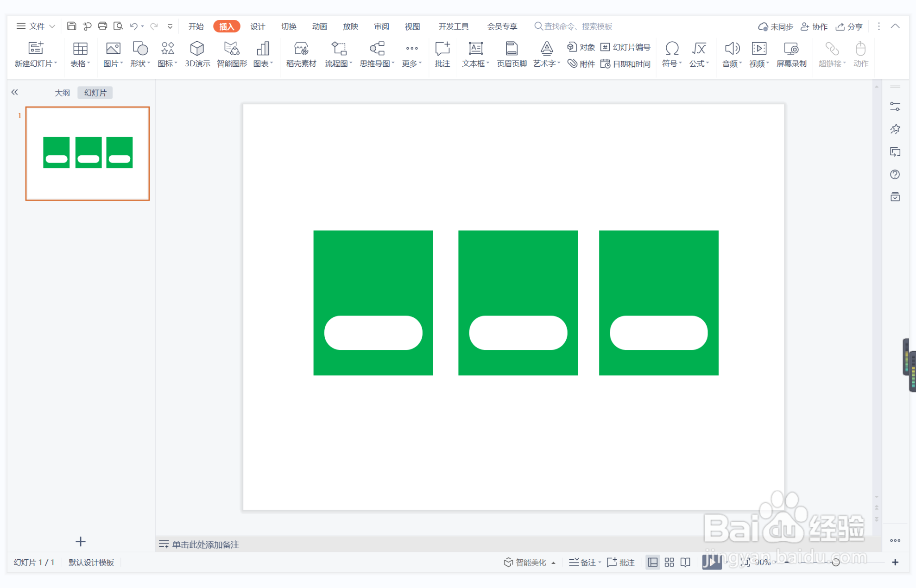The image size is (916, 588).
Task: Insert a table using 表格 icon
Action: pyautogui.click(x=80, y=54)
